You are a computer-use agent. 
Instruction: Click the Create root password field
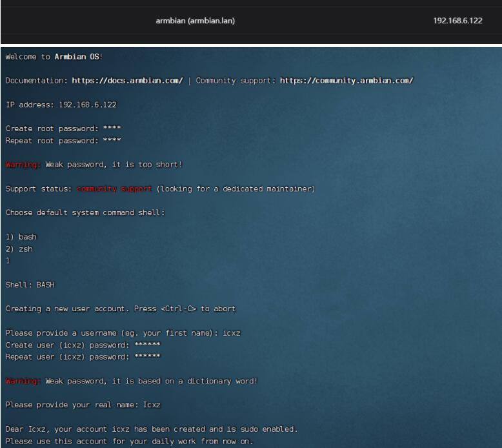coord(112,128)
